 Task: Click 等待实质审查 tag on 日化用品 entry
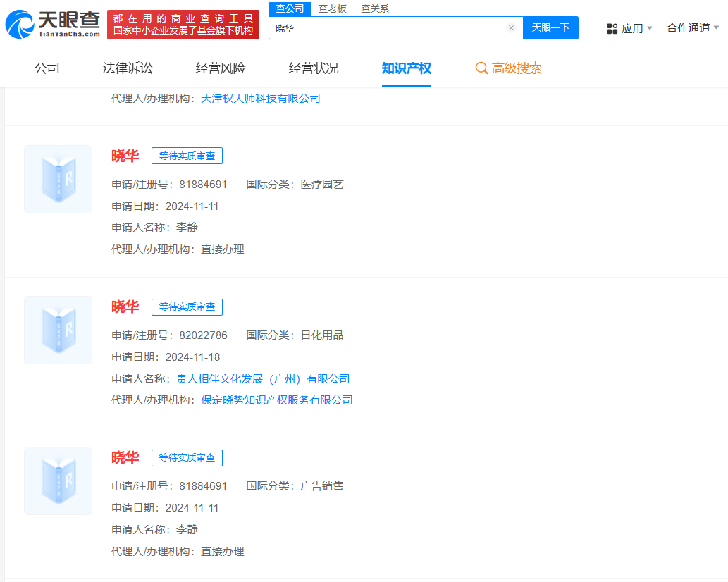pos(187,307)
